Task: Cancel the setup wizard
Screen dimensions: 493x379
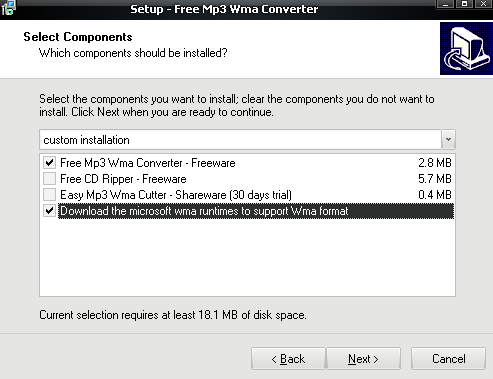Action: [x=448, y=359]
